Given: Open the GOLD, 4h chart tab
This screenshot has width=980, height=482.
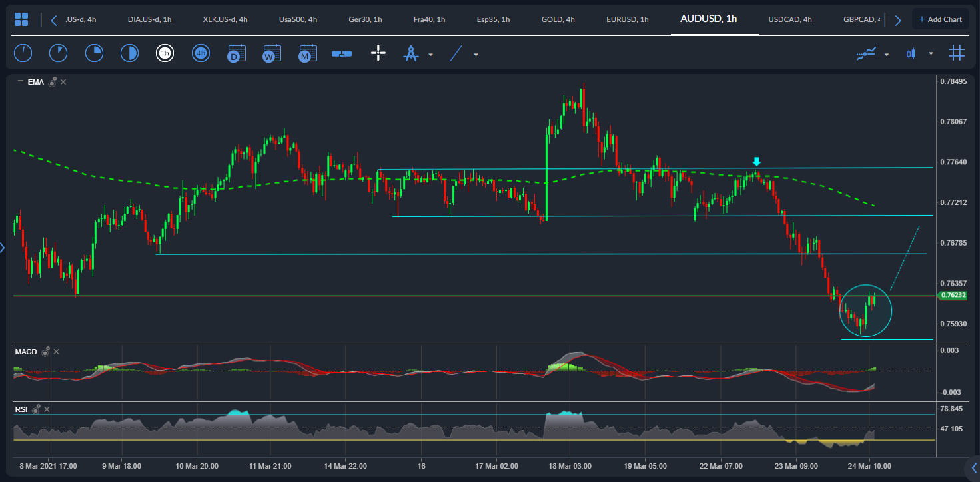Looking at the screenshot, I should click(x=558, y=19).
